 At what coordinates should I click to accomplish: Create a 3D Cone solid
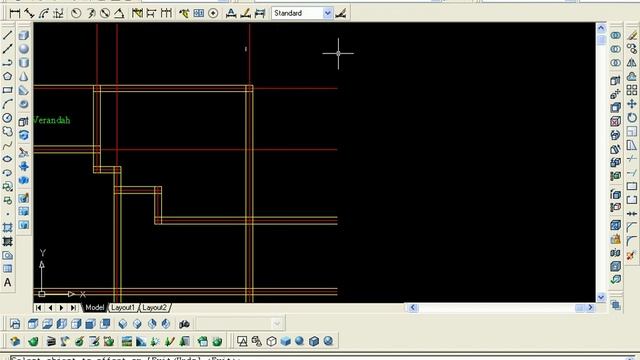click(24, 77)
